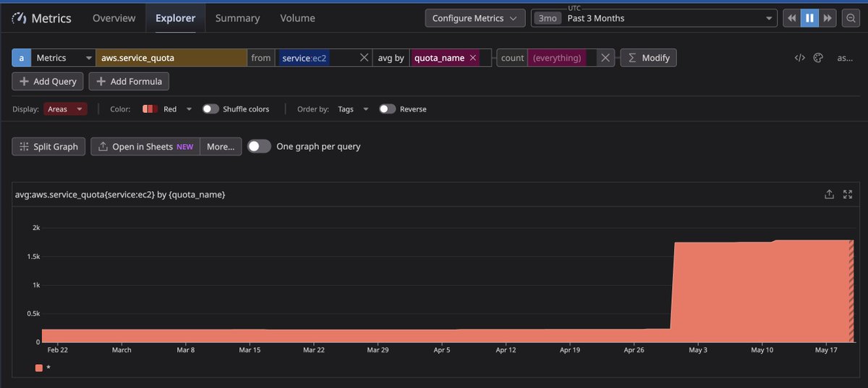
Task: Remove the quota_name group-by tag
Action: pos(473,58)
